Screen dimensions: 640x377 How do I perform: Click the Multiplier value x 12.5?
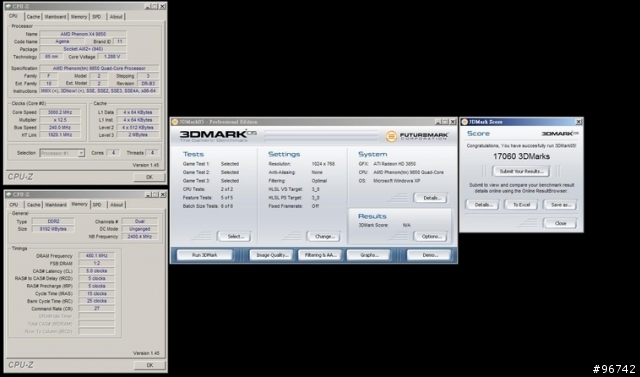(x=60, y=120)
